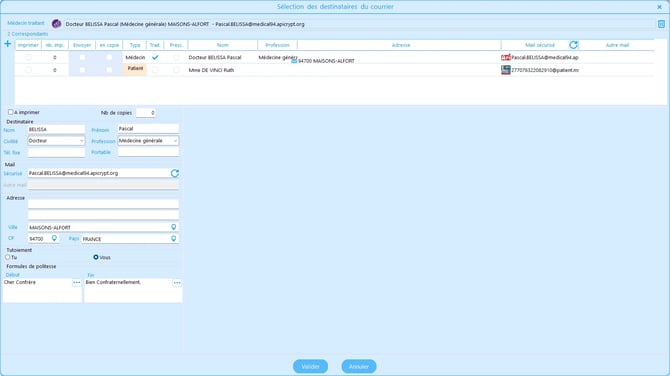
Task: Select the Tu radio button
Action: (x=8, y=257)
